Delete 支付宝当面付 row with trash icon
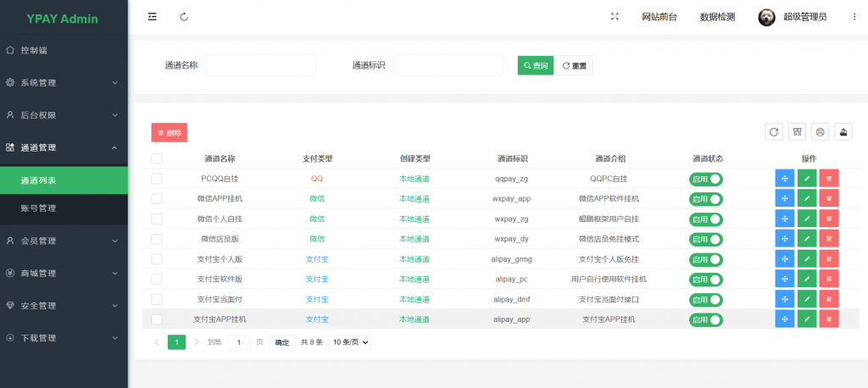This screenshot has height=388, width=868. tap(829, 299)
